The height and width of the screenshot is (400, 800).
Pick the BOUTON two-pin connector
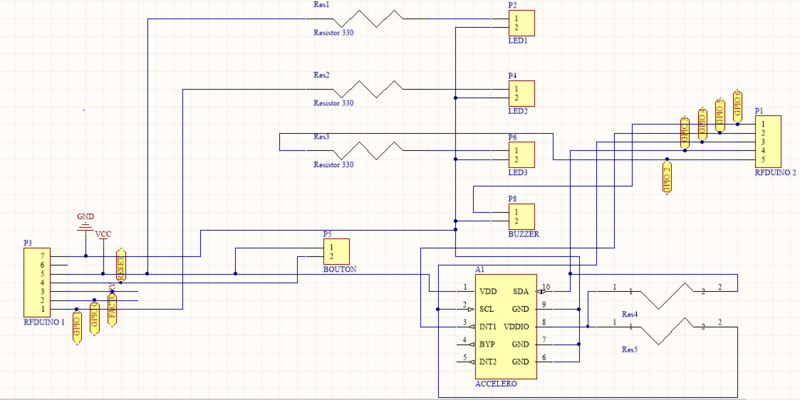pos(336,252)
